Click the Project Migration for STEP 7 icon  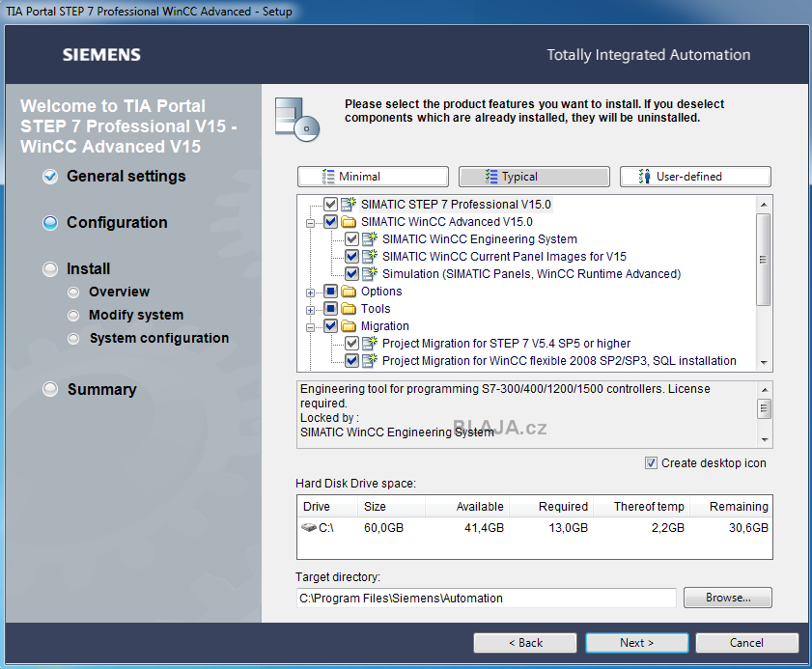tap(368, 343)
